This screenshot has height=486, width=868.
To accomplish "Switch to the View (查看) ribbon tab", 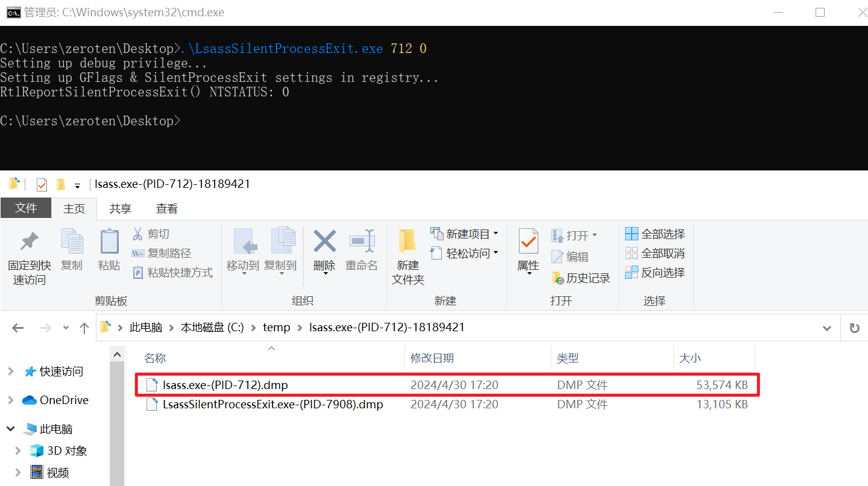I will 167,208.
